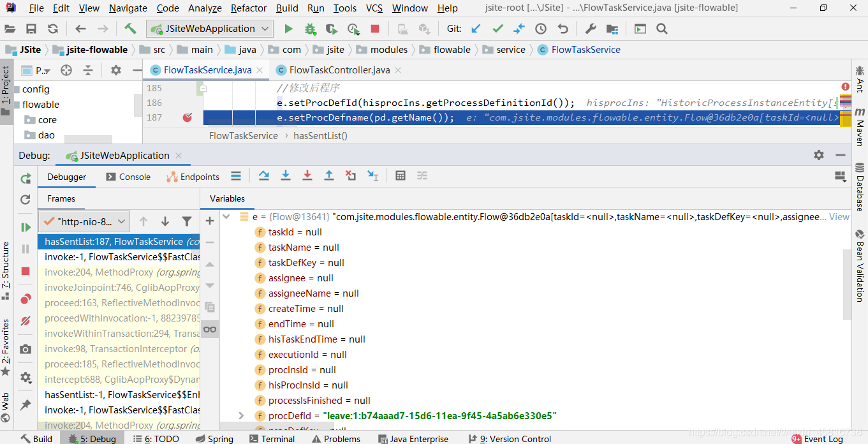Select the taskName = null variable row
Screen dimensions: 868x444
(304, 248)
